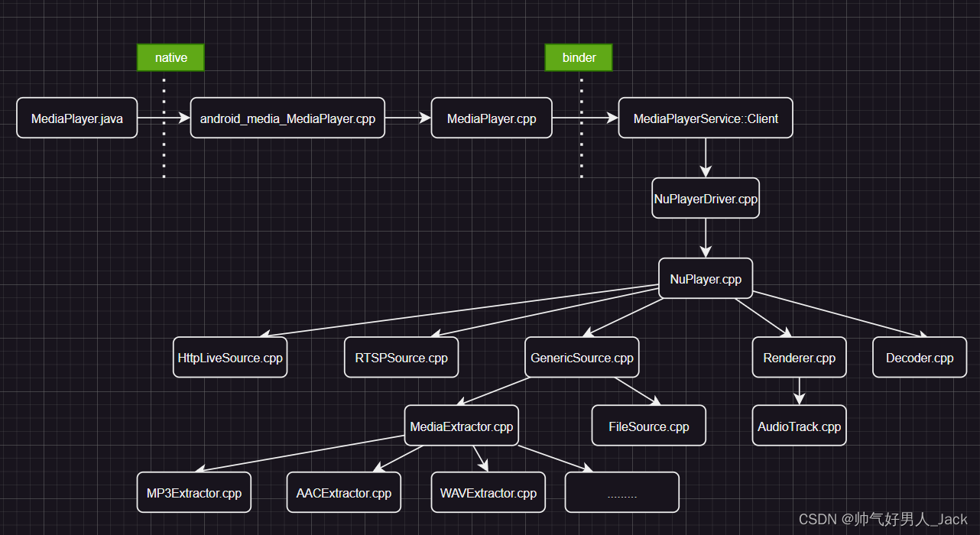The image size is (980, 535).
Task: Select the Renderer.cpp node
Action: coord(800,357)
